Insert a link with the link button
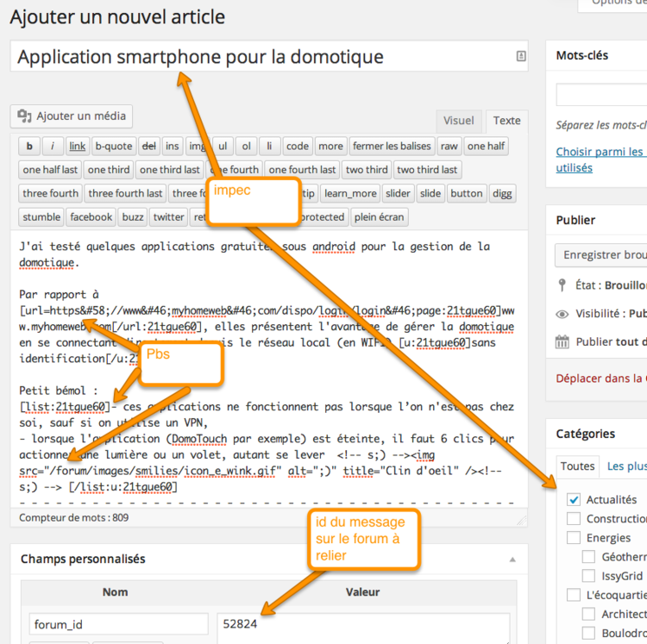This screenshot has width=647, height=644. 77,147
